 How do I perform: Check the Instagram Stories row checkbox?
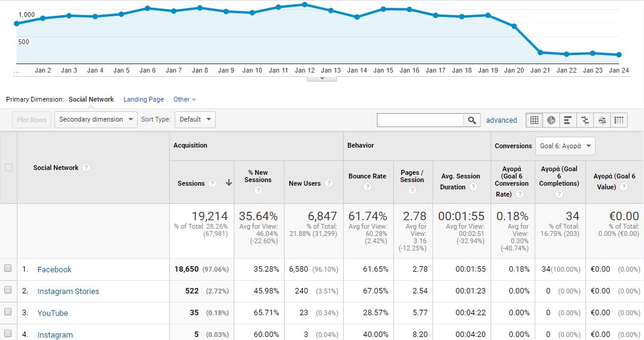tap(8, 291)
